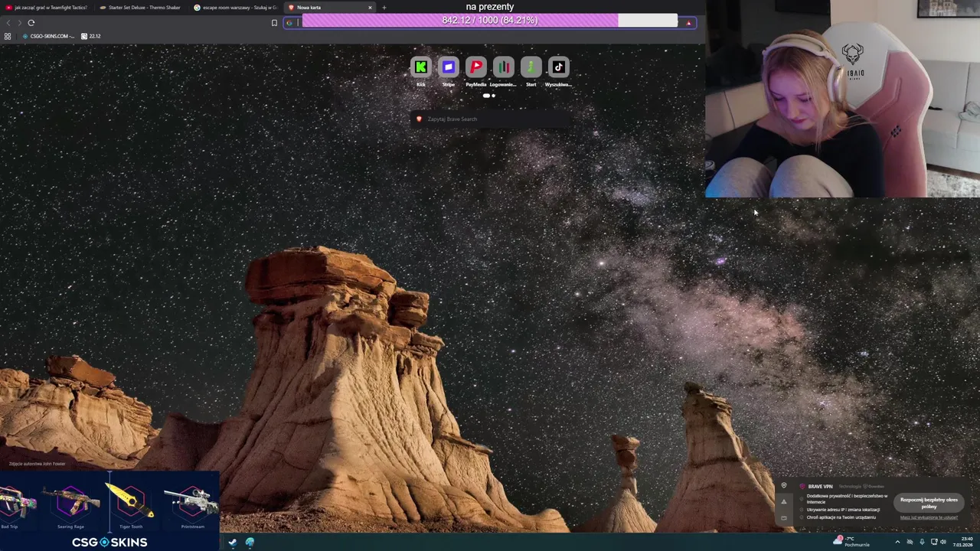
Task: Open the paint app from the taskbar
Action: pyautogui.click(x=250, y=543)
